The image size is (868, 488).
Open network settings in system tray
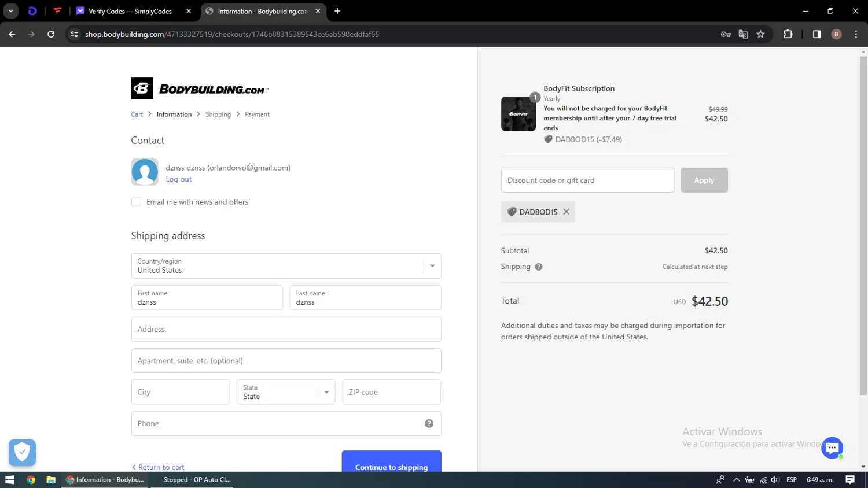coord(763,480)
